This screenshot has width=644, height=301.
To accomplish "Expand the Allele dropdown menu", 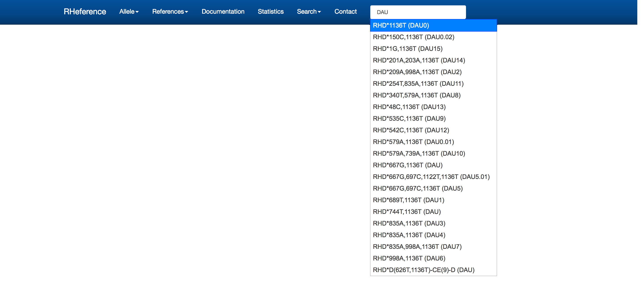I will coord(129,11).
